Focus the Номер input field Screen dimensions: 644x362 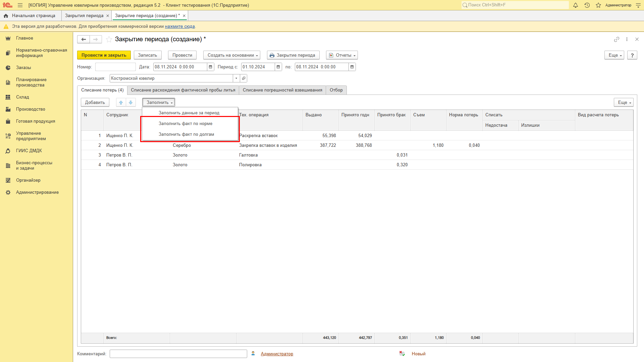tap(115, 67)
